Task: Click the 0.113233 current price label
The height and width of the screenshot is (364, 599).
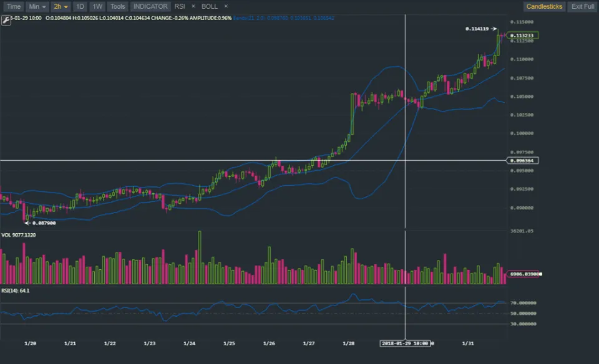Action: 522,36
